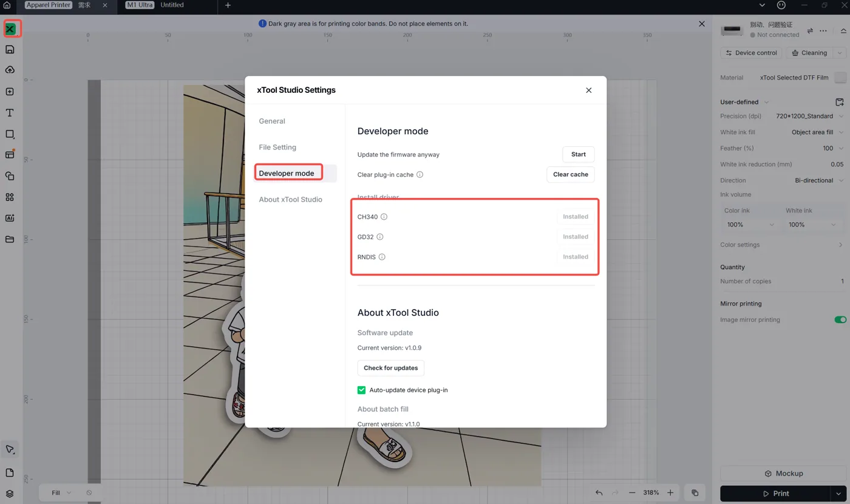
Task: Click the feedback smiley face icon
Action: click(x=781, y=5)
